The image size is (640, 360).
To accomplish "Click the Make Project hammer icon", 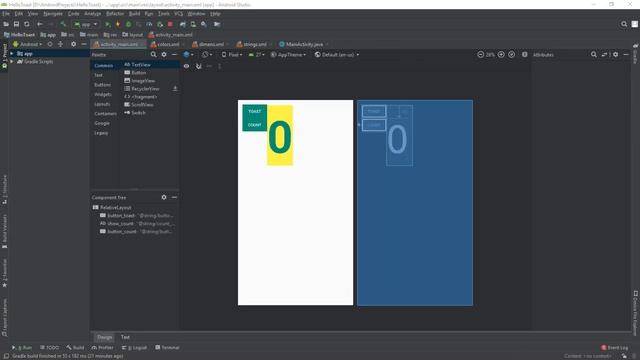I will tap(63, 24).
